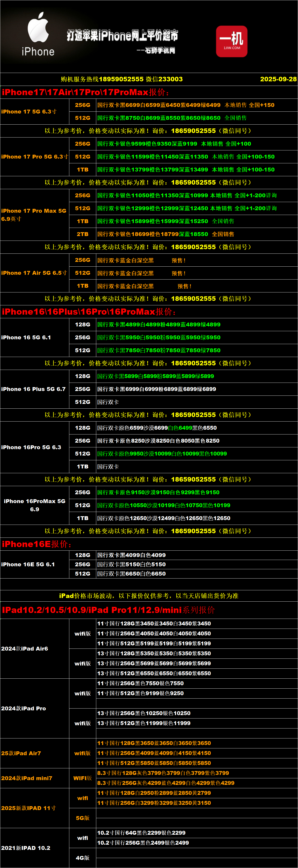
Task: Open the iPhone16E报价 section heading
Action: coord(36,544)
